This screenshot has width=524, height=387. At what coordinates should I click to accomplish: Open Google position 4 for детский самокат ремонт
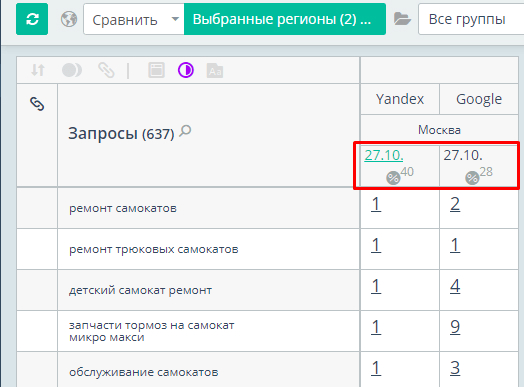[x=455, y=286]
